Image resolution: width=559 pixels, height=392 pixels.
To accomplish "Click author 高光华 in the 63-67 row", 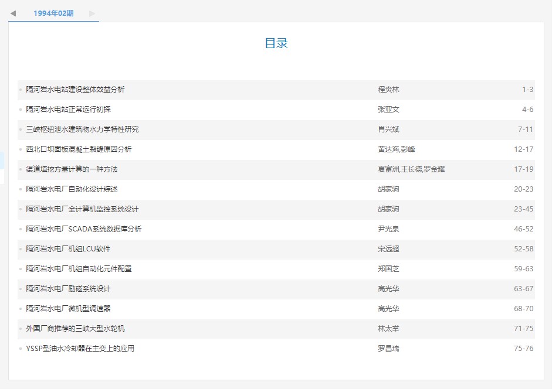I will click(388, 289).
